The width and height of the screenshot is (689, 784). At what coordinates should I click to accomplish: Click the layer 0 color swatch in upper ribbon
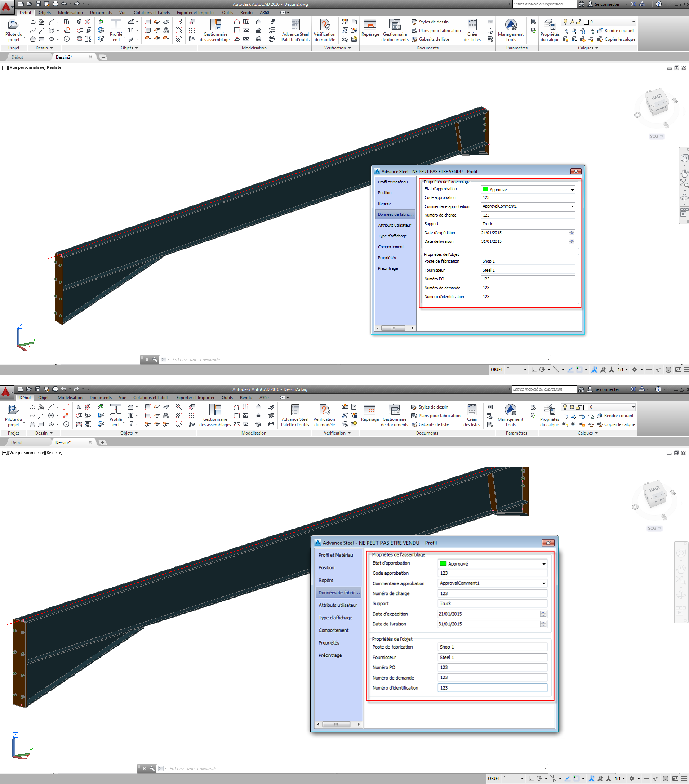coord(586,22)
